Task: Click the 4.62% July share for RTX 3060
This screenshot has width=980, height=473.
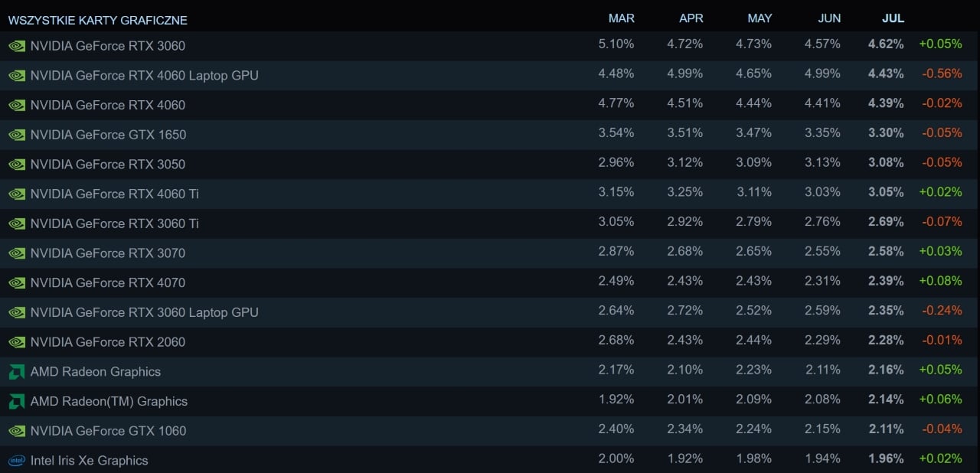Action: (886, 44)
